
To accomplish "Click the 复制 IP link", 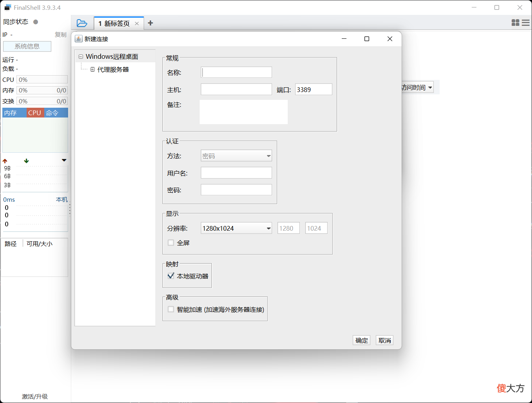I will click(61, 34).
